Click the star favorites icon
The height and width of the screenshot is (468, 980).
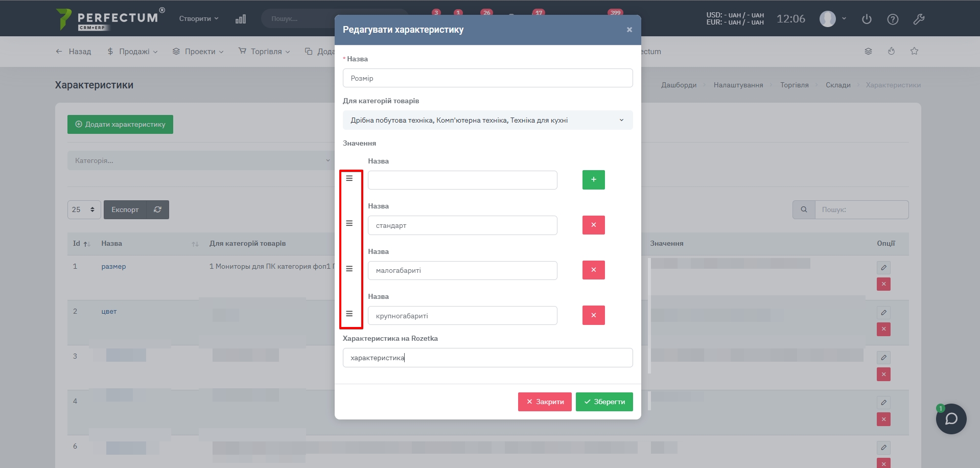pyautogui.click(x=914, y=51)
